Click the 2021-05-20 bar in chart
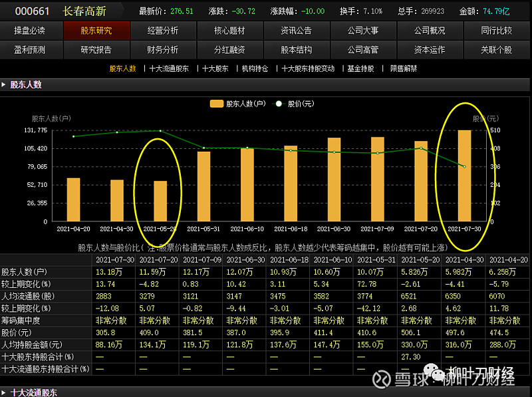The image size is (532, 397). pyautogui.click(x=160, y=201)
